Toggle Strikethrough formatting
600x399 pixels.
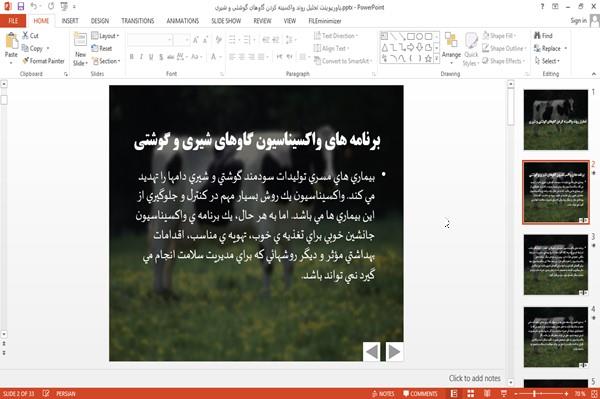171,57
